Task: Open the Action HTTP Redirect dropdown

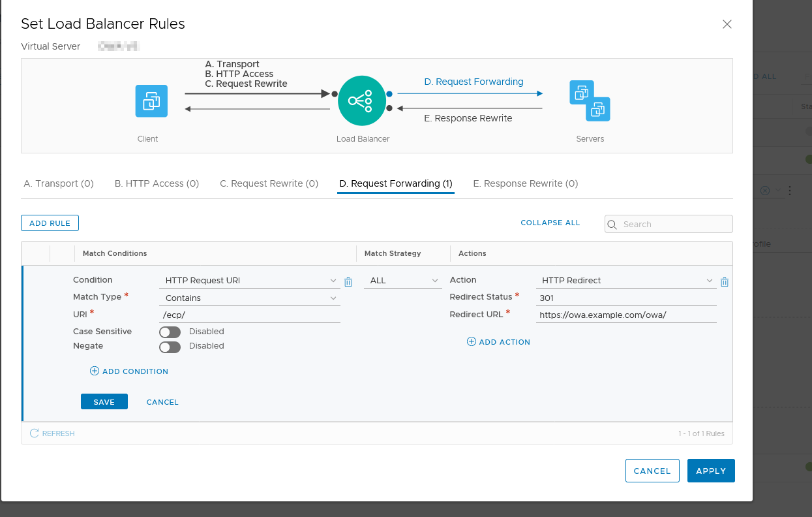Action: tap(625, 281)
